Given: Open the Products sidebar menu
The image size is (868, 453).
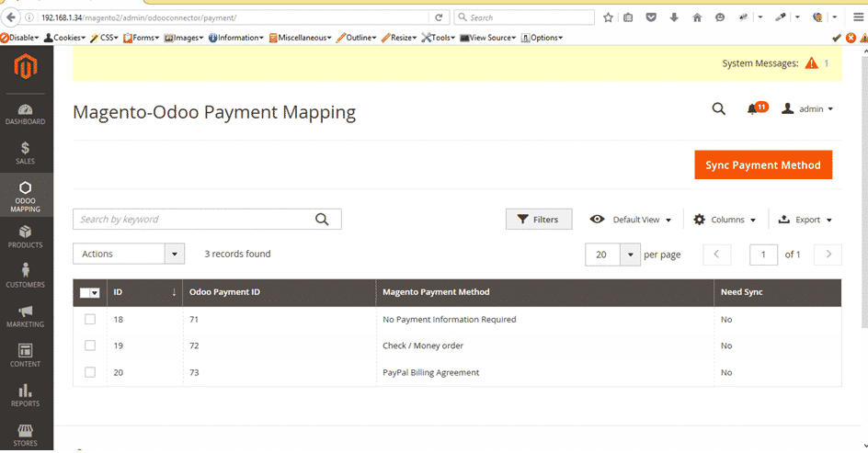Looking at the screenshot, I should [26, 237].
